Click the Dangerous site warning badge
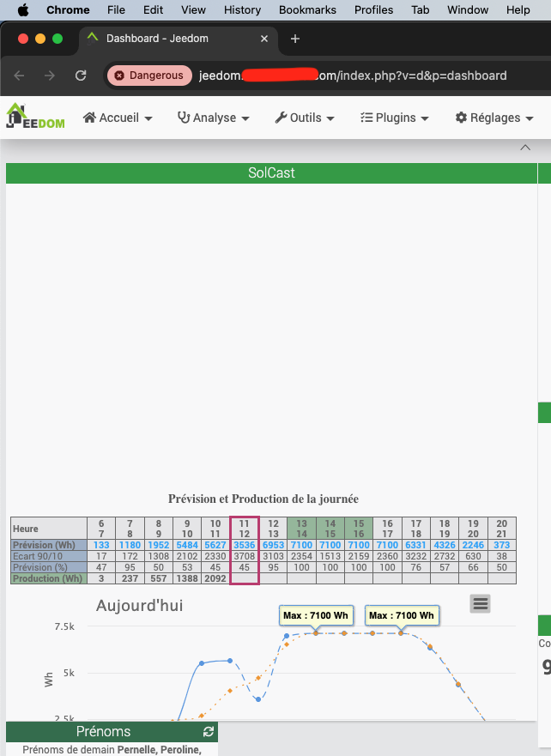This screenshot has width=551, height=756. click(x=149, y=76)
